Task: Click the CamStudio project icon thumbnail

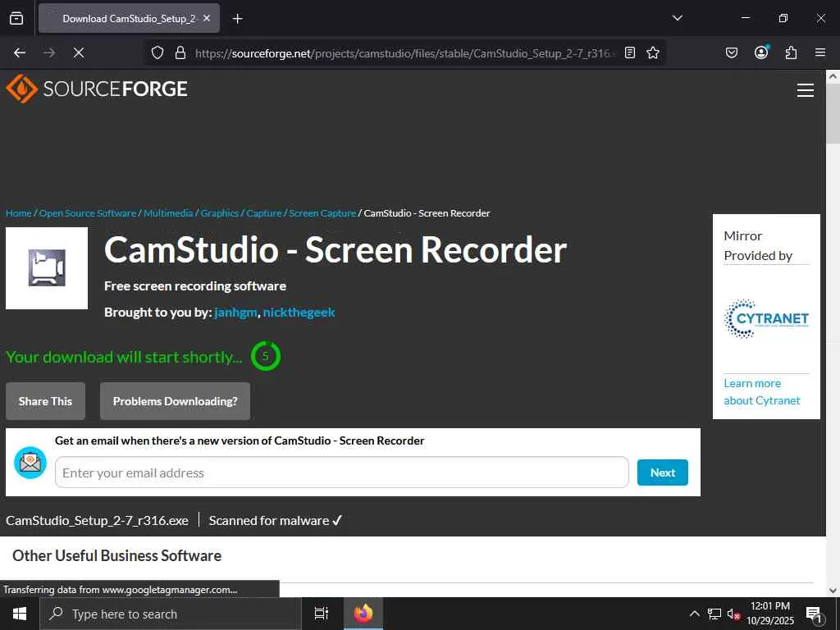Action: click(47, 268)
